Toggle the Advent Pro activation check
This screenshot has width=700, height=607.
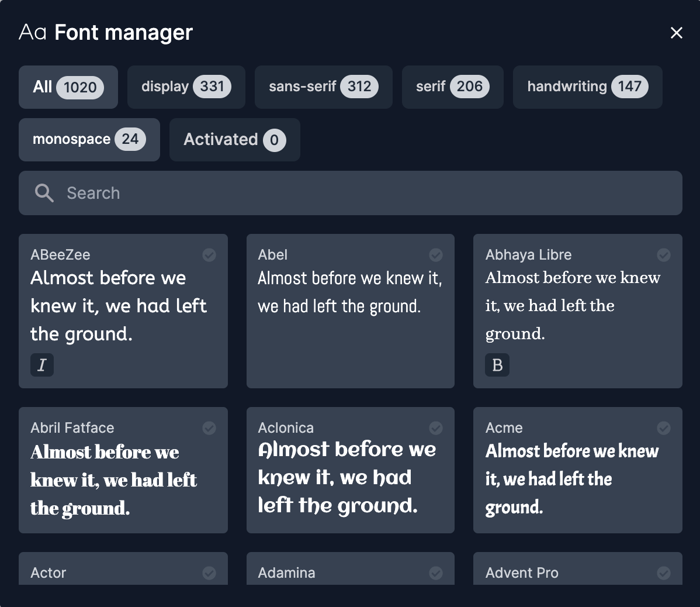pyautogui.click(x=664, y=573)
